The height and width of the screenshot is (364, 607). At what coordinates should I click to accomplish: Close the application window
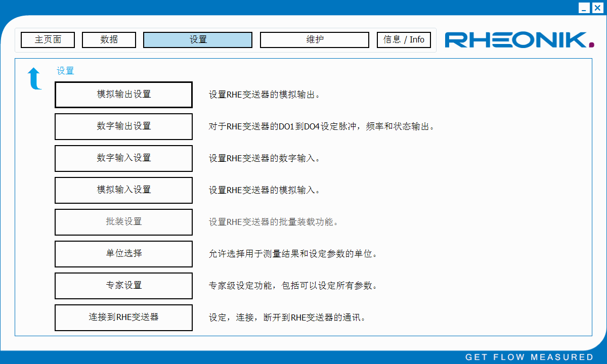597,8
